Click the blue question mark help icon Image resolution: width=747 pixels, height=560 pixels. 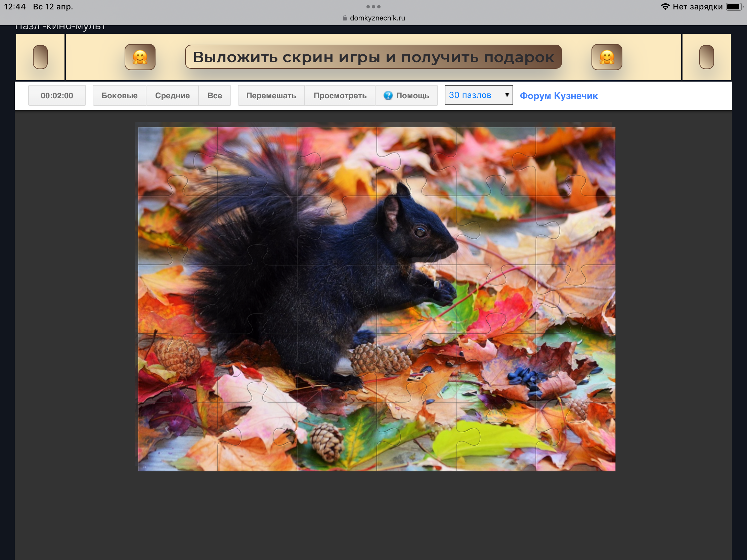pyautogui.click(x=388, y=96)
